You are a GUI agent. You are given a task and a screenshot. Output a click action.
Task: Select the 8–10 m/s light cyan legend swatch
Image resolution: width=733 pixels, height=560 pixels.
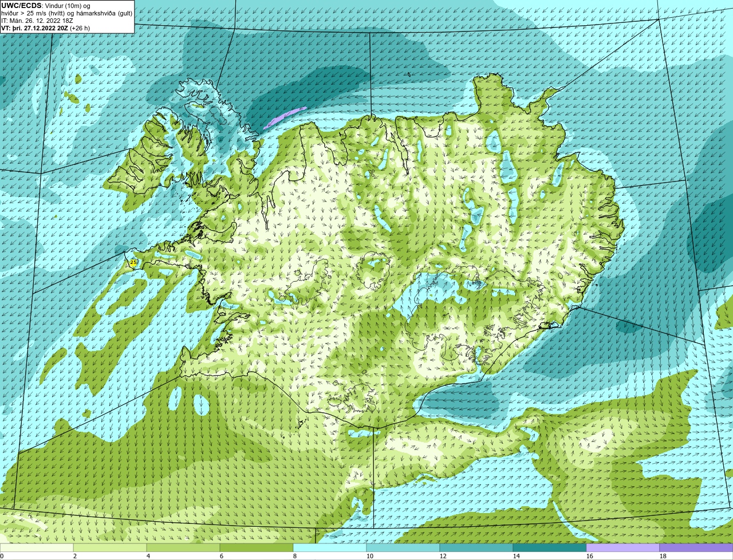coord(330,547)
